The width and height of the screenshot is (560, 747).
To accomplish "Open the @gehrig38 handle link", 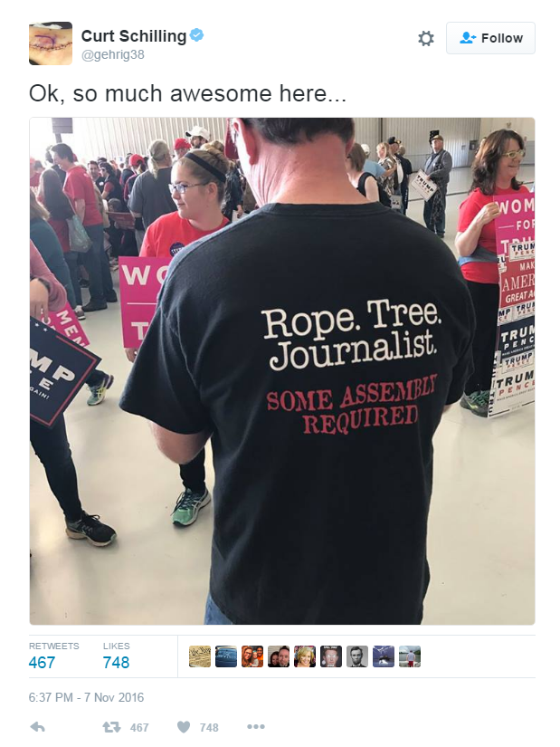I will point(113,55).
